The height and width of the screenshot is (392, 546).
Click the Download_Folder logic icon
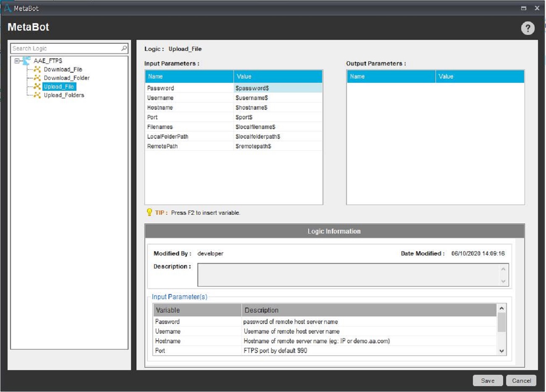(x=37, y=78)
